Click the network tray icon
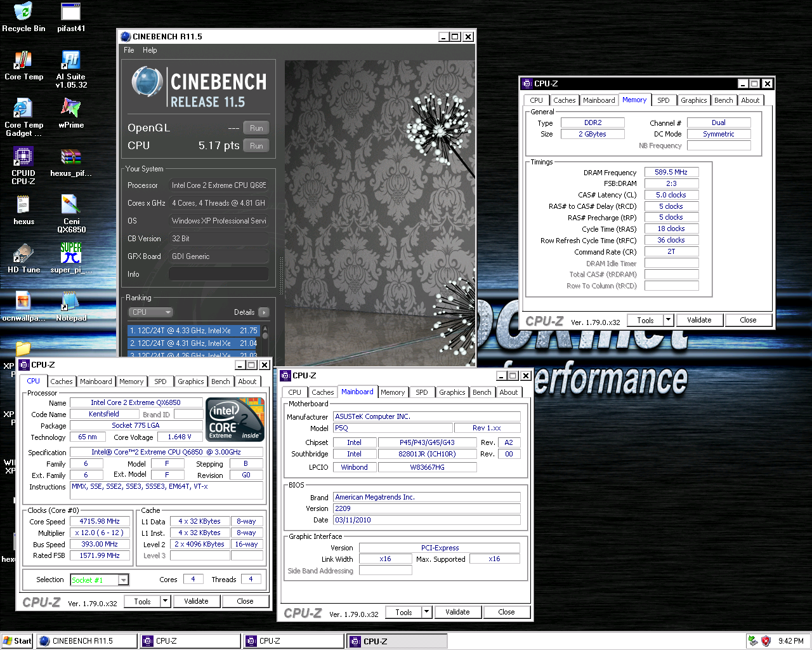 [753, 641]
